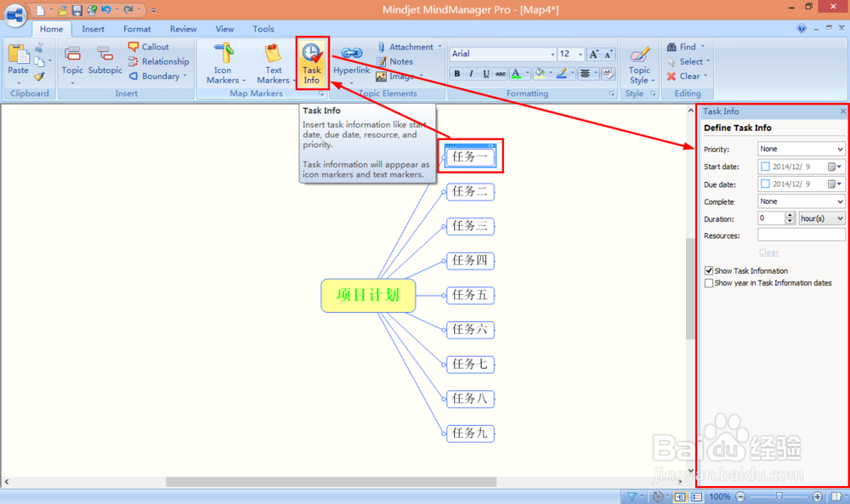This screenshot has height=504, width=850.
Task: Open the Text Markers tool
Action: [273, 64]
